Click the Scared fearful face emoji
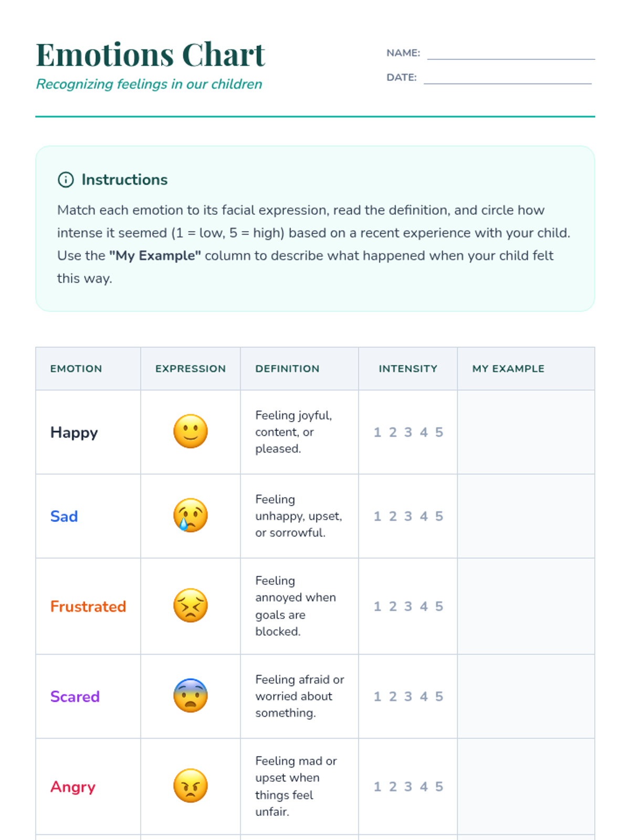Screen dimensions: 630x840 click(x=191, y=696)
